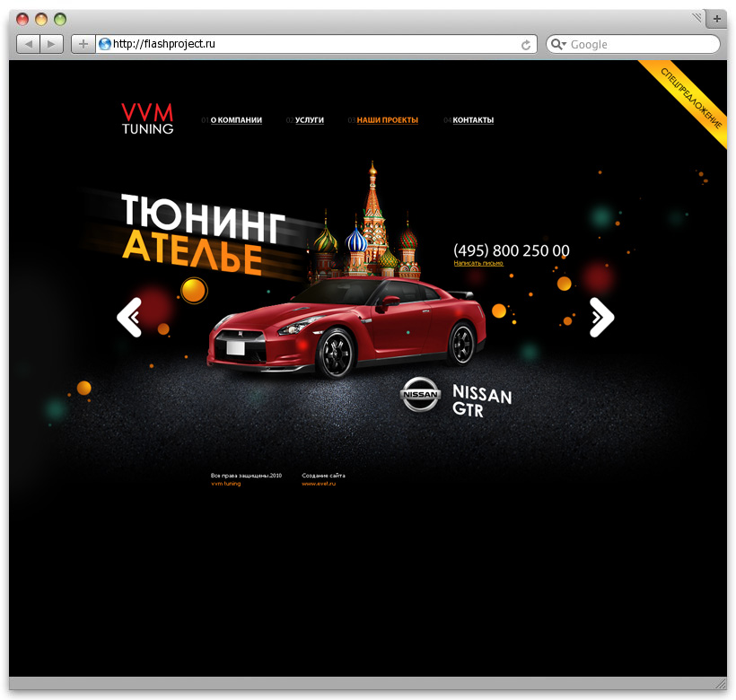Click the browser back navigation arrow
This screenshot has width=736, height=700.
pyautogui.click(x=28, y=43)
